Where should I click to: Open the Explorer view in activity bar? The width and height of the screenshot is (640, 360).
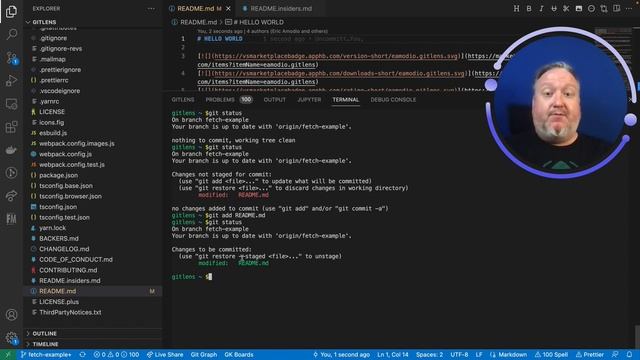(x=11, y=11)
